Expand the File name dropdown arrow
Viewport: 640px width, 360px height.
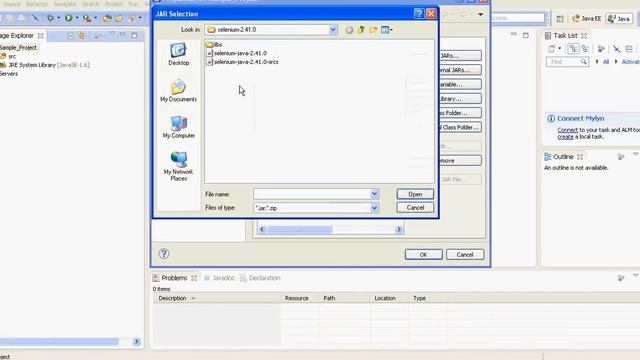374,194
